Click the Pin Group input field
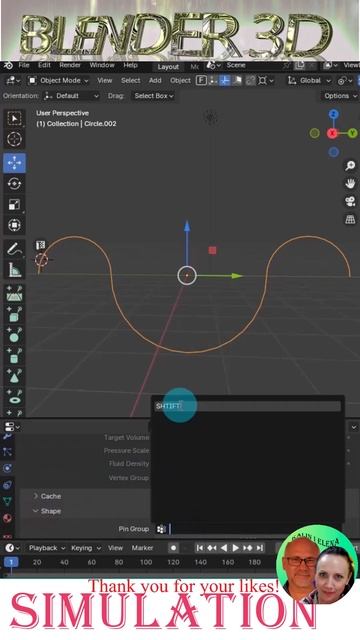Viewport: 360px width, 640px height. tap(248, 529)
